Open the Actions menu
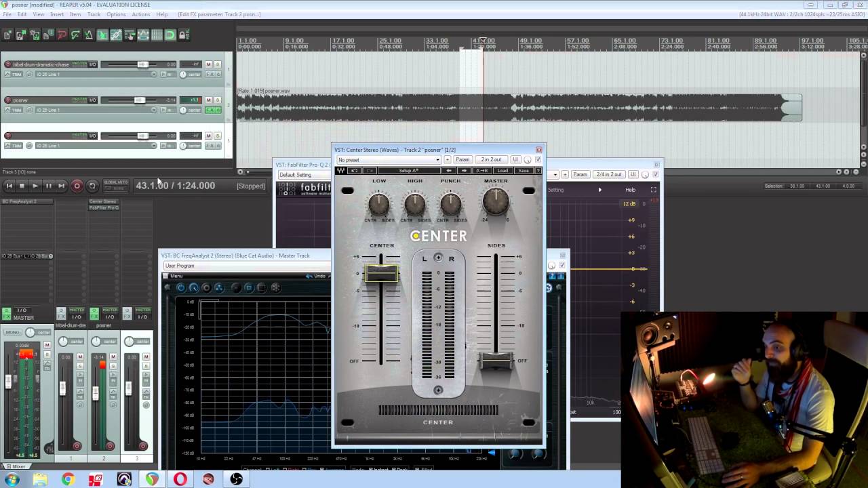The width and height of the screenshot is (868, 488). point(141,14)
